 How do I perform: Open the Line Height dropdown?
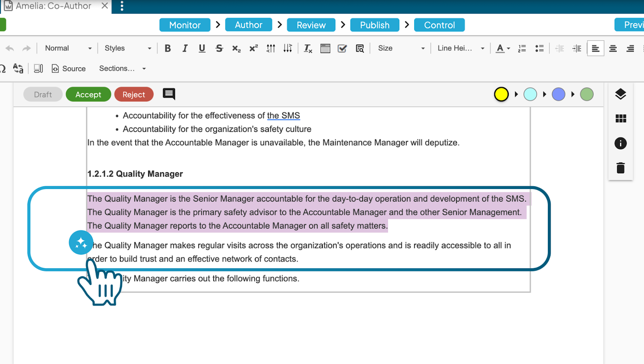461,48
